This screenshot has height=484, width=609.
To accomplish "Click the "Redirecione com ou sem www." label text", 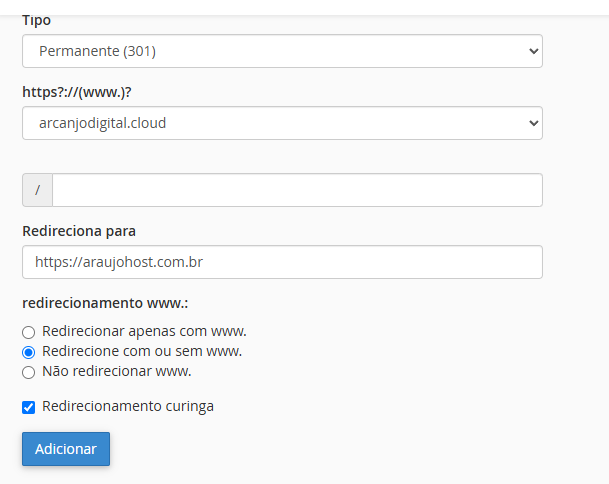I will coord(142,351).
